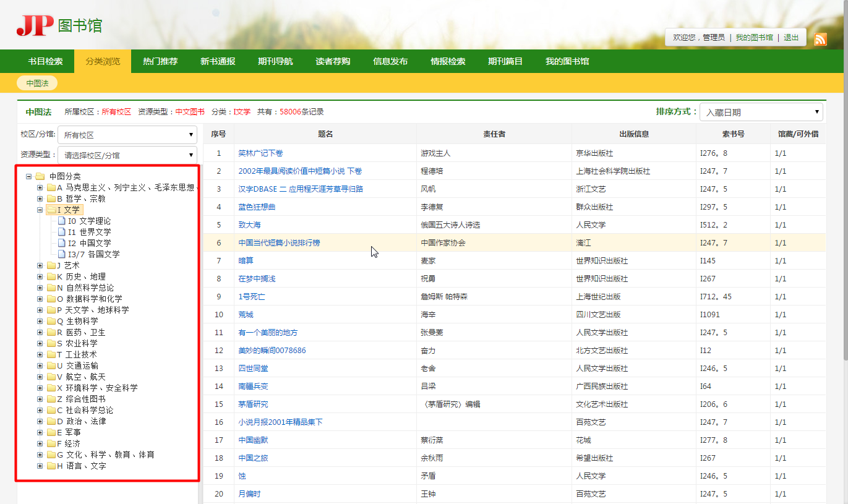Click the folder icon beside J 艺术

pos(51,265)
